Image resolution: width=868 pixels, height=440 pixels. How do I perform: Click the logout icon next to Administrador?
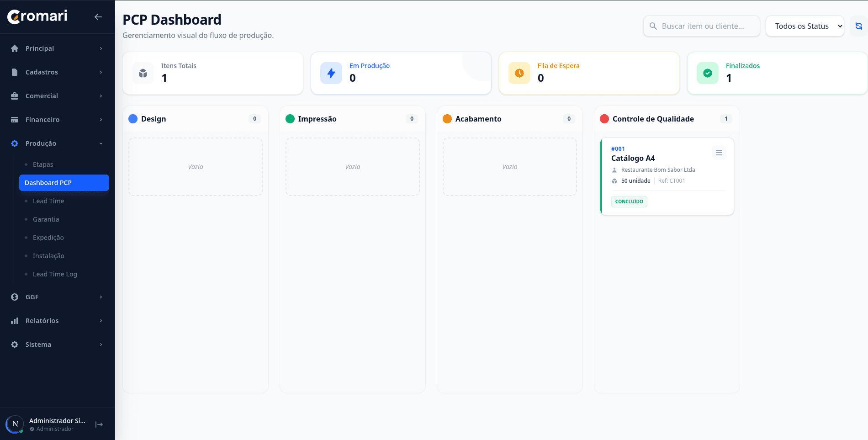pyautogui.click(x=99, y=424)
